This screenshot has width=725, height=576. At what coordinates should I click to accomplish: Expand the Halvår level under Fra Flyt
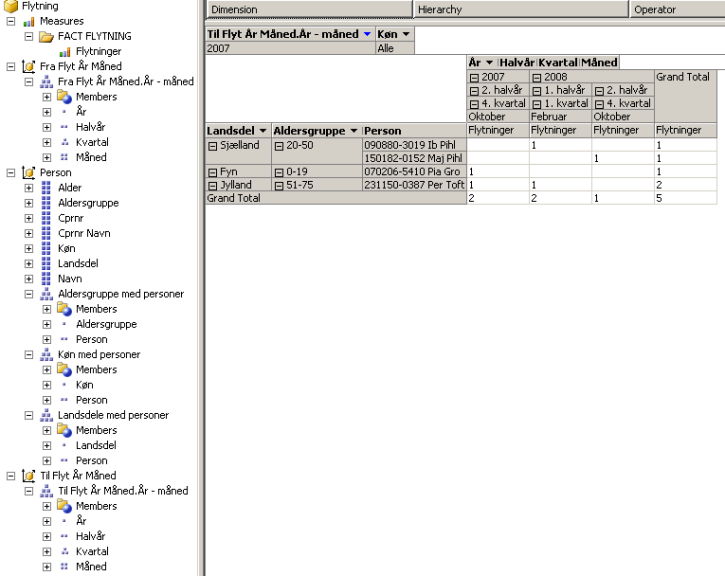[x=47, y=127]
